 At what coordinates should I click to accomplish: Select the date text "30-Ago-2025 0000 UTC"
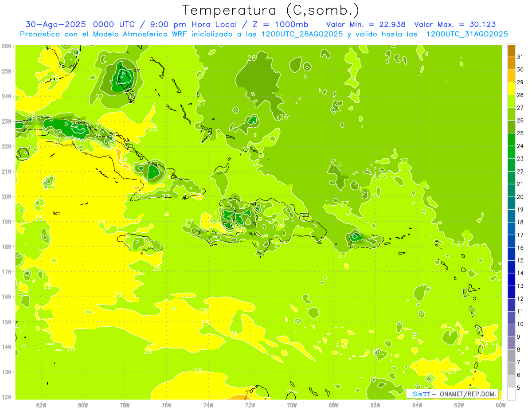(x=80, y=24)
